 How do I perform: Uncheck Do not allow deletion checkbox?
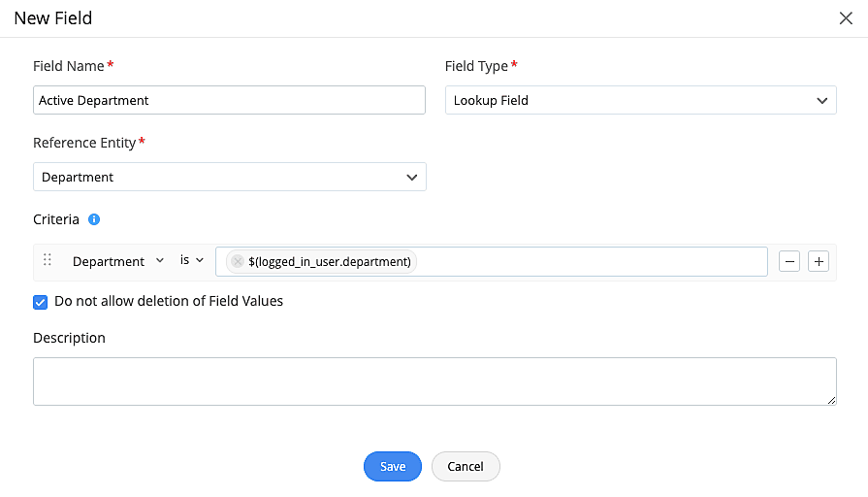pyautogui.click(x=41, y=302)
